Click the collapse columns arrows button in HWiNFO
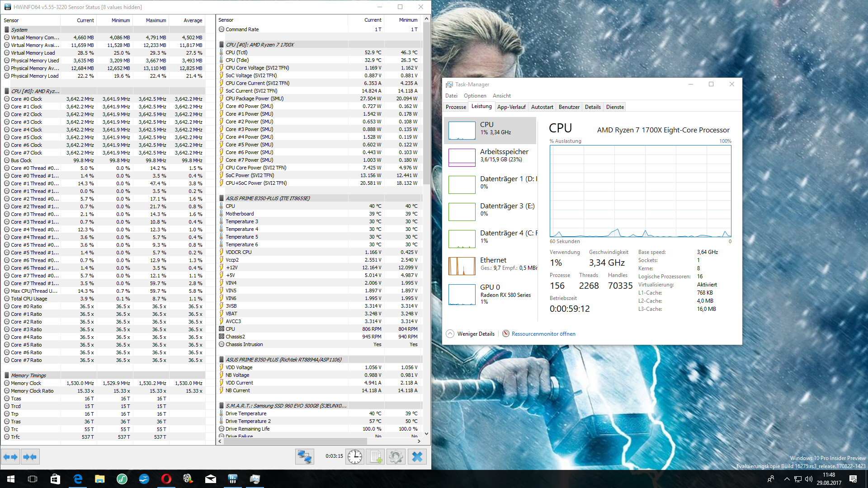The height and width of the screenshot is (488, 868). (x=30, y=457)
